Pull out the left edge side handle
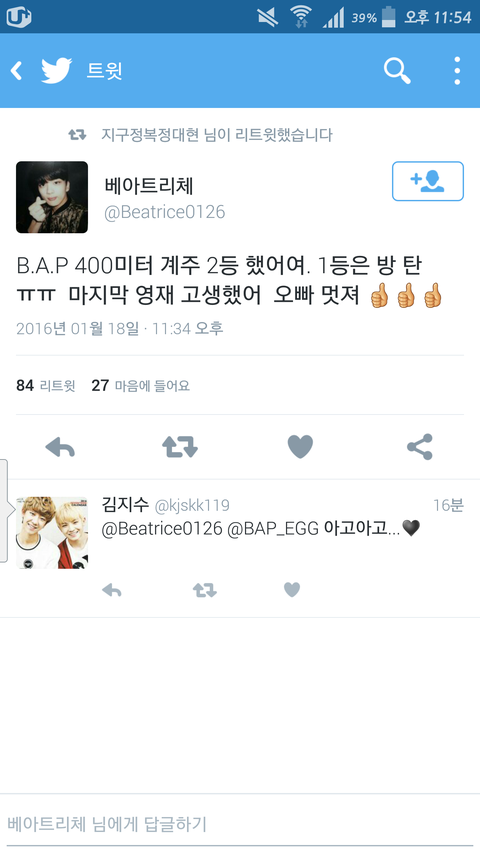Image resolution: width=480 pixels, height=853 pixels. (x=4, y=510)
